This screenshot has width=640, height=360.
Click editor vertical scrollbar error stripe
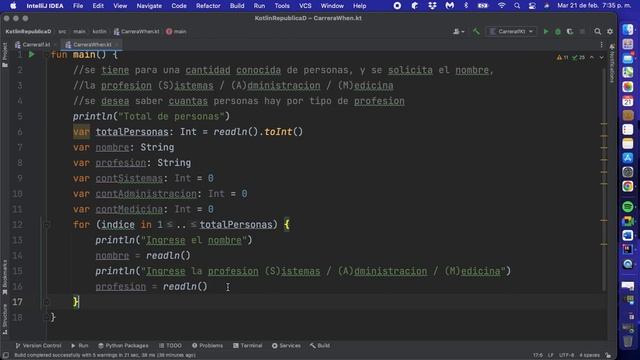coord(604,180)
